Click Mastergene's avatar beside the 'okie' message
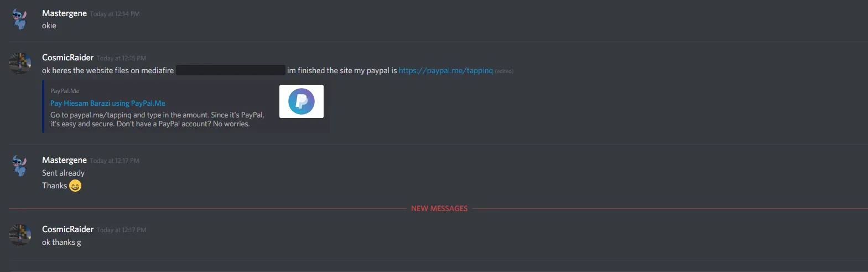868x272 pixels. pyautogui.click(x=20, y=19)
